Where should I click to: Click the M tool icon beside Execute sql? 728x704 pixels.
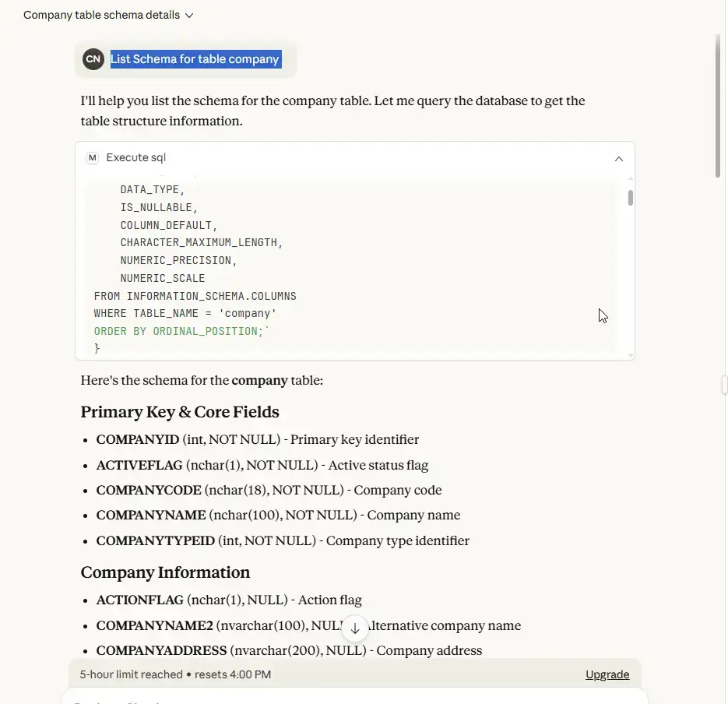pyautogui.click(x=93, y=158)
